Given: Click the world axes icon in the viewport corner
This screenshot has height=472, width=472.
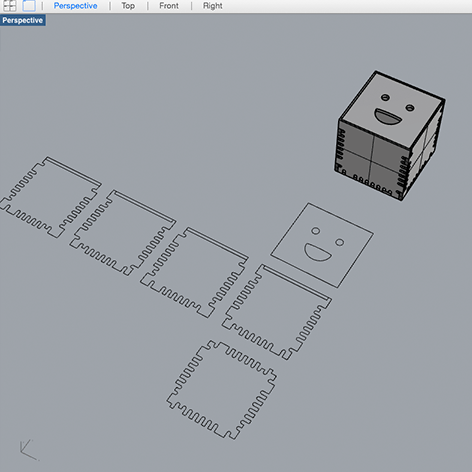Looking at the screenshot, I should click(x=29, y=450).
